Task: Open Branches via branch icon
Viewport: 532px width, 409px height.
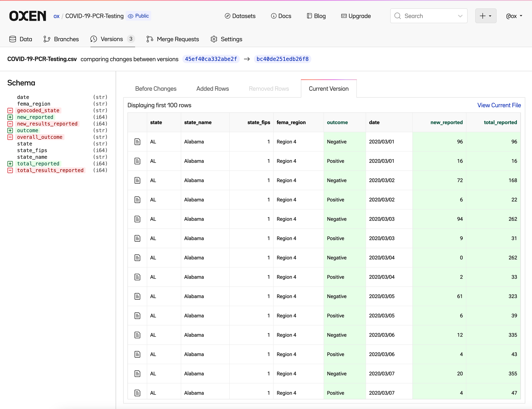Action: point(47,39)
